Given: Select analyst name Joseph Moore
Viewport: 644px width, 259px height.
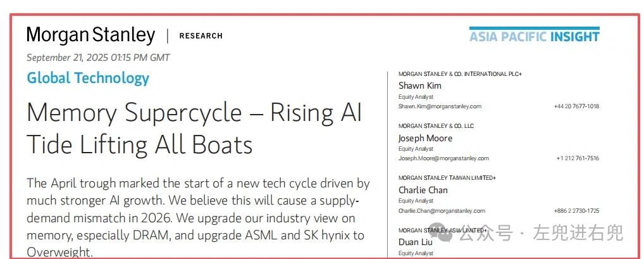Looking at the screenshot, I should tap(425, 138).
